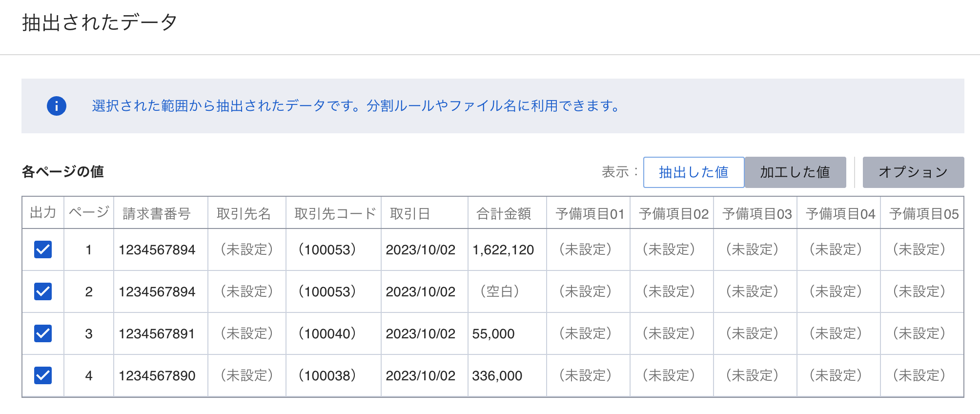Viewport: 980px width, 414px height.
Task: Open the オプション button
Action: click(913, 172)
